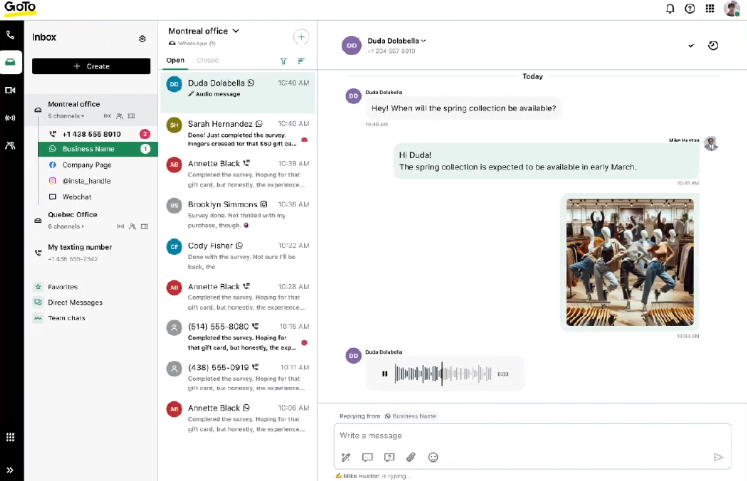Open Team chats
The height and width of the screenshot is (481, 747).
pyautogui.click(x=66, y=318)
